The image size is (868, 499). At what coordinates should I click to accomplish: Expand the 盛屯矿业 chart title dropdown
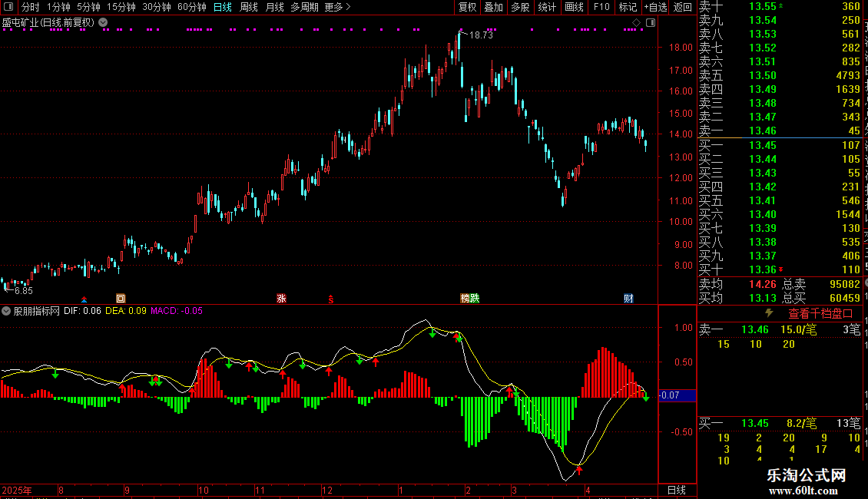pos(103,23)
